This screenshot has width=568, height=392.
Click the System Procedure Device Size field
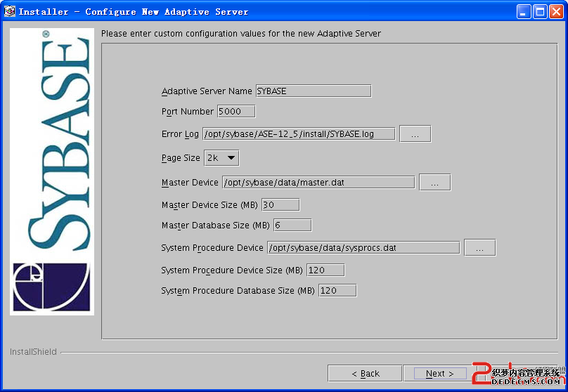click(325, 270)
